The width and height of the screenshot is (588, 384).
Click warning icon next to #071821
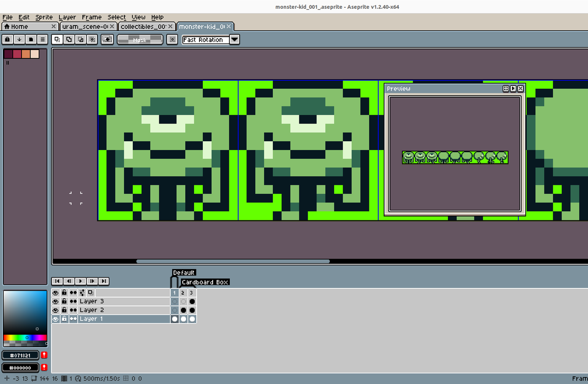[44, 355]
